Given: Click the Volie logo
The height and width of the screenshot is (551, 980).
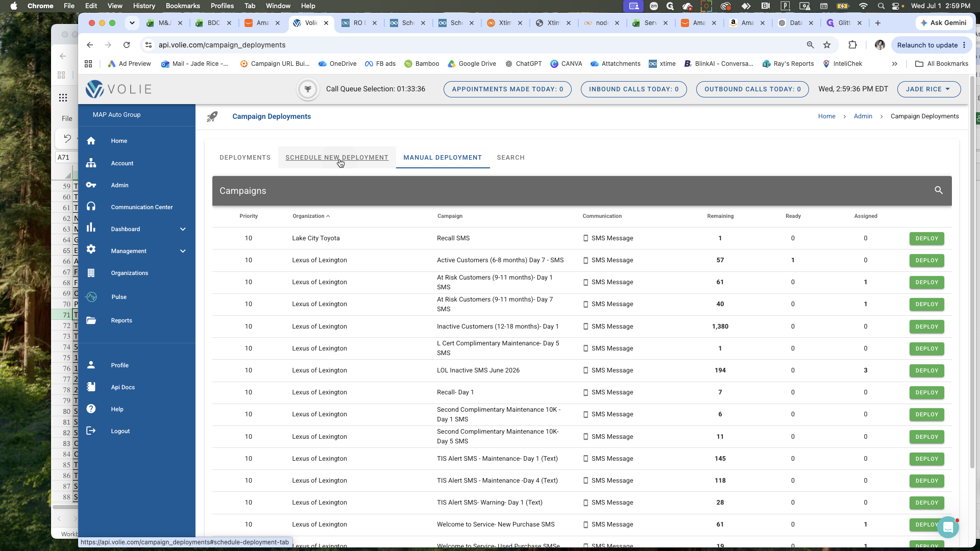Looking at the screenshot, I should pyautogui.click(x=119, y=89).
